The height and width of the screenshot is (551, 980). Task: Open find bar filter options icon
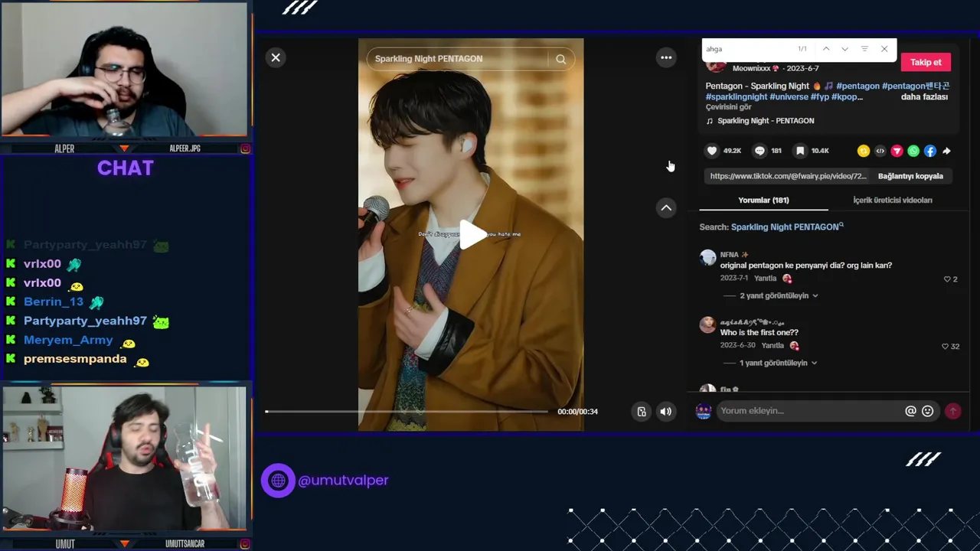click(x=864, y=49)
